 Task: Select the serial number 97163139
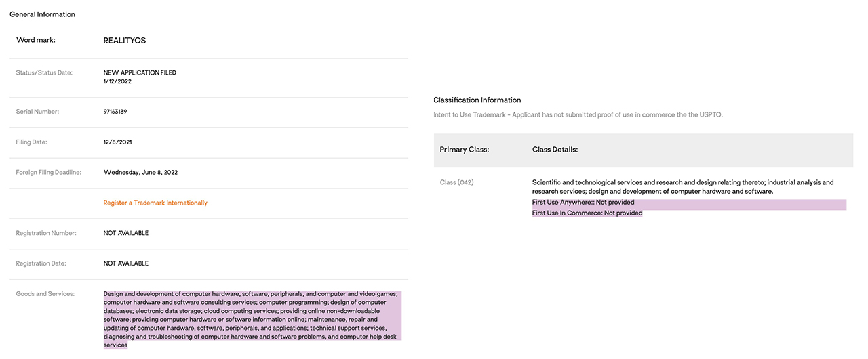point(115,112)
